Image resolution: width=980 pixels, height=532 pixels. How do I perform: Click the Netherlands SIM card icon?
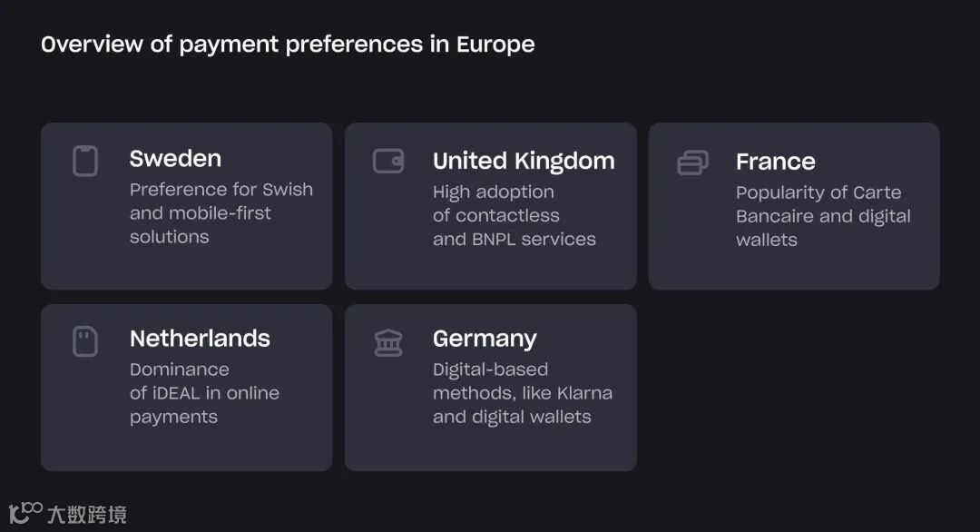(85, 341)
